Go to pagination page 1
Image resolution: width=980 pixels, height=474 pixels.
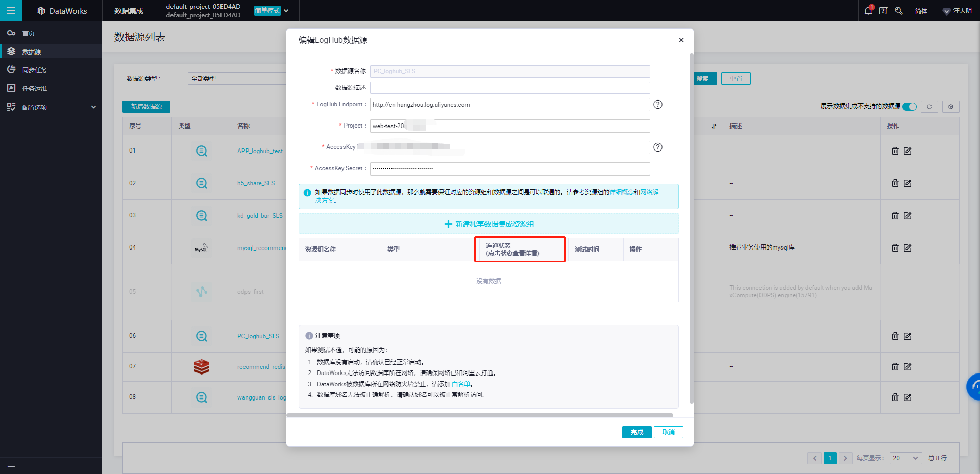pyautogui.click(x=830, y=458)
